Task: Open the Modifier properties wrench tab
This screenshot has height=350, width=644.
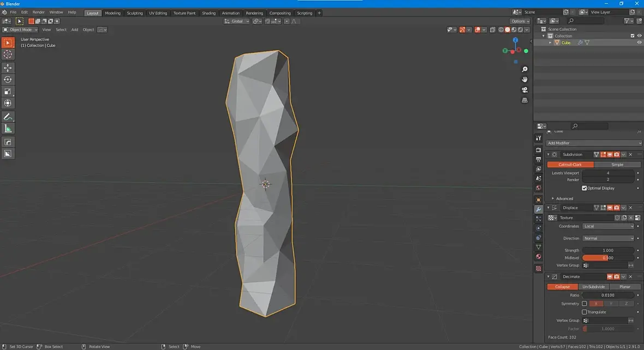Action: pos(538,209)
